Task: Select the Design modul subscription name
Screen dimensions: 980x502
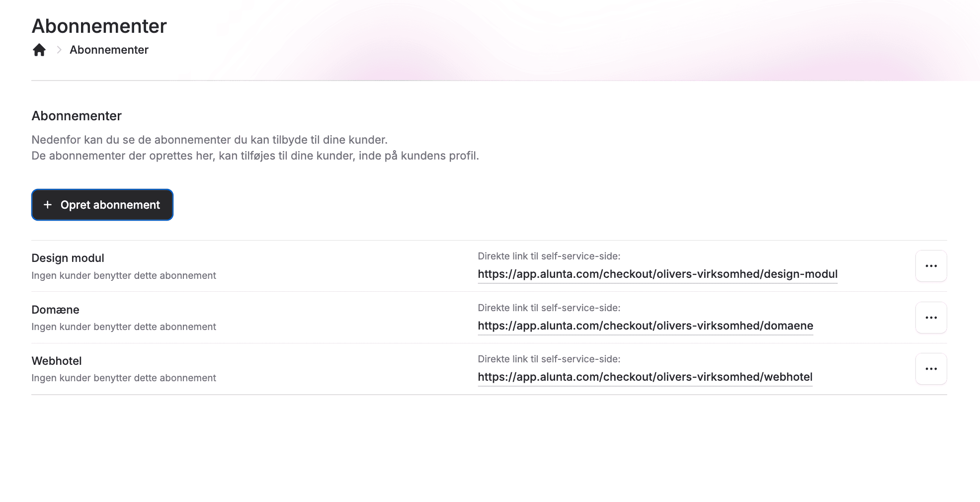Action: click(x=68, y=258)
